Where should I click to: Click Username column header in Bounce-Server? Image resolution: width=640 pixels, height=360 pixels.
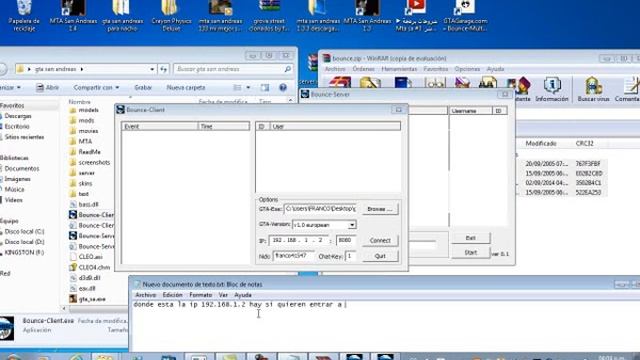pyautogui.click(x=471, y=111)
